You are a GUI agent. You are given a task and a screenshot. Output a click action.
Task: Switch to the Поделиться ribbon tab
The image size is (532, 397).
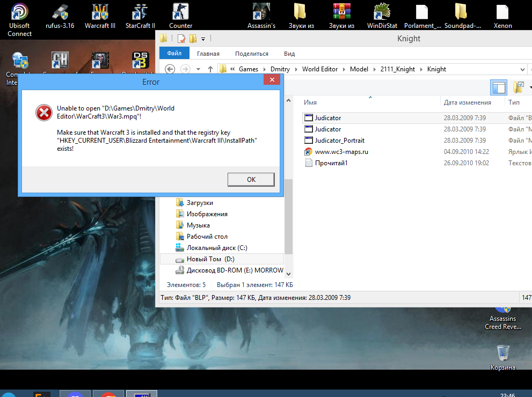(252, 54)
